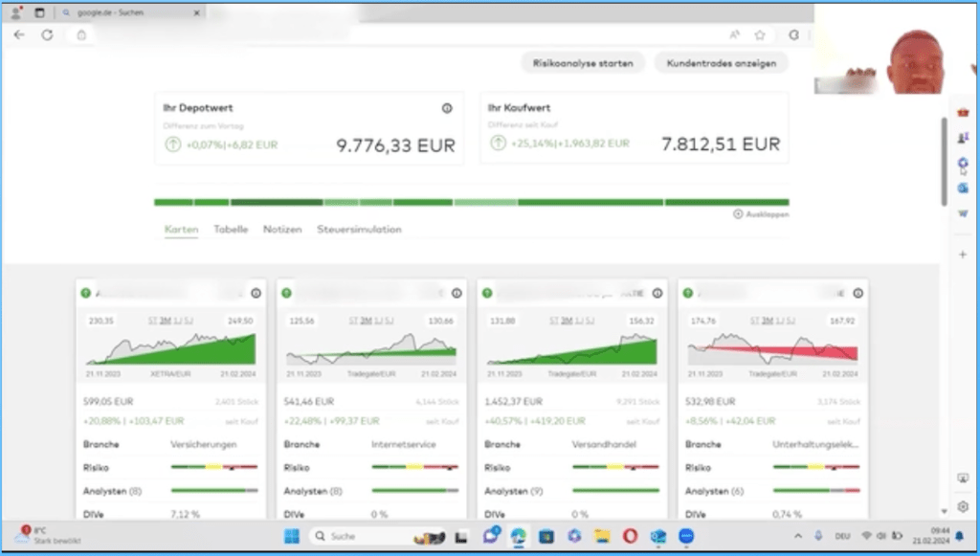Click the Risikoanalyse starten button

point(583,63)
